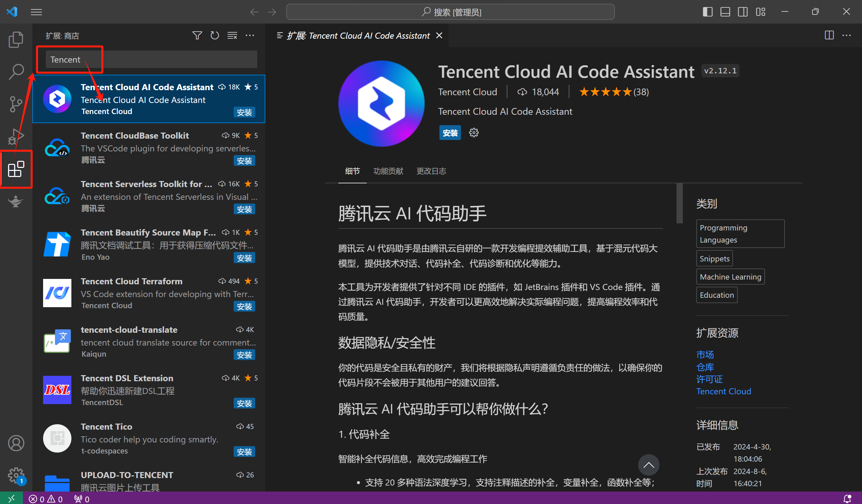The image size is (862, 504).
Task: Select the Tencent Cloud AI Code Assistant editor tab
Action: [357, 36]
